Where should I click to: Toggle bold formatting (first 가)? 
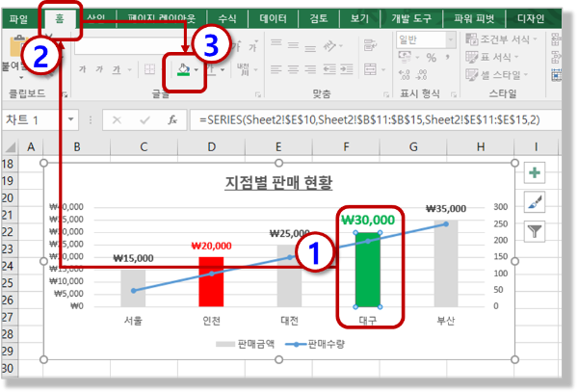pyautogui.click(x=82, y=69)
